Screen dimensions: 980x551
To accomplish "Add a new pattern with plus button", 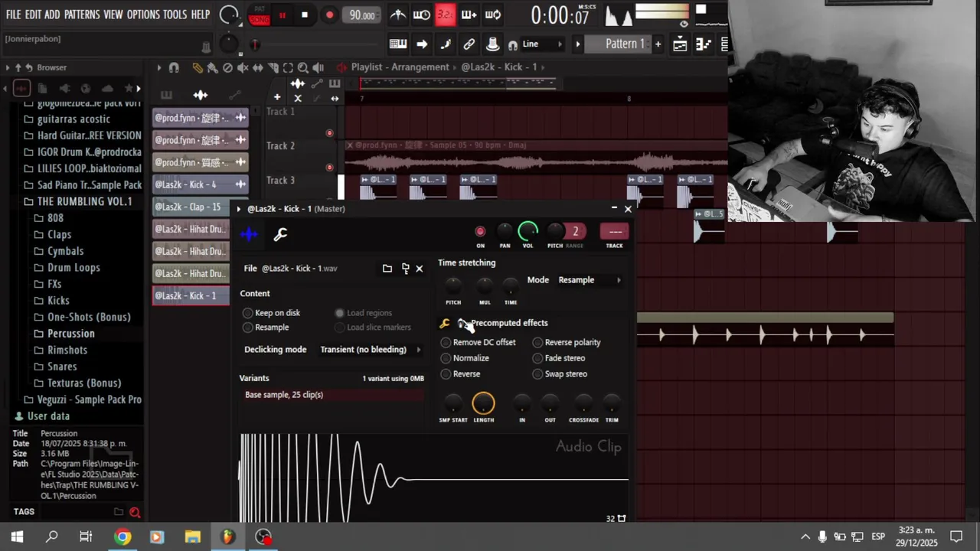I will point(658,44).
